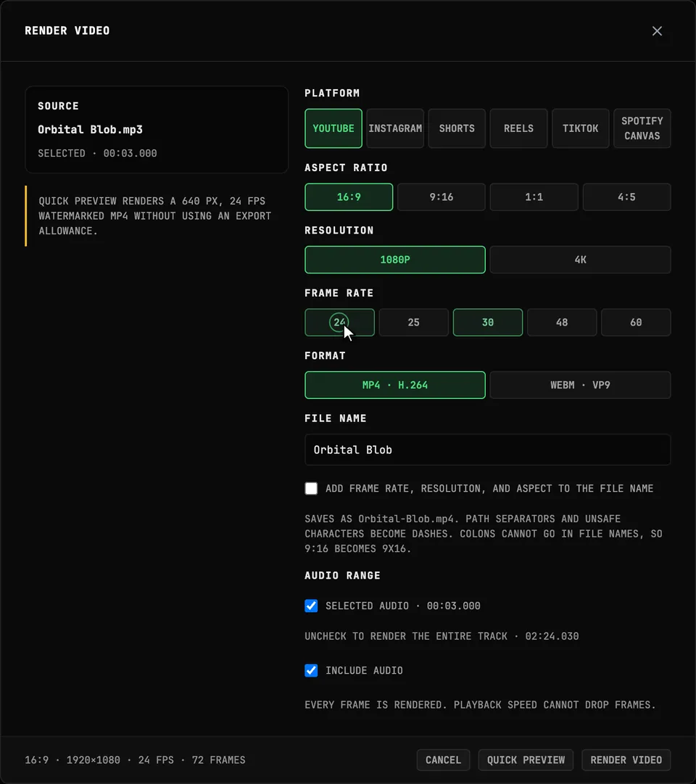696x784 pixels.
Task: Switch format to WEBM · VP9
Action: [x=581, y=385]
